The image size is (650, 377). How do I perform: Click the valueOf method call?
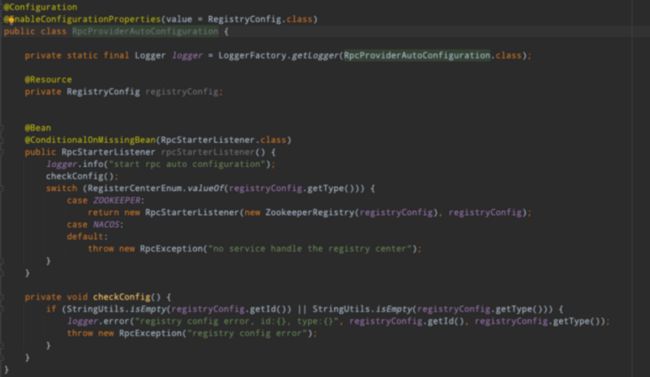point(205,188)
